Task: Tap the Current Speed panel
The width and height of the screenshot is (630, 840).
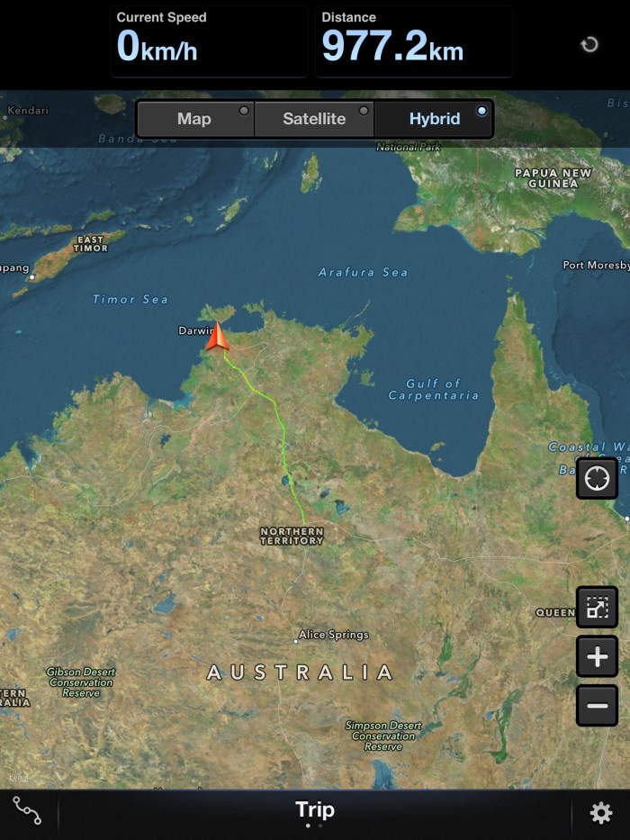Action: [x=208, y=41]
